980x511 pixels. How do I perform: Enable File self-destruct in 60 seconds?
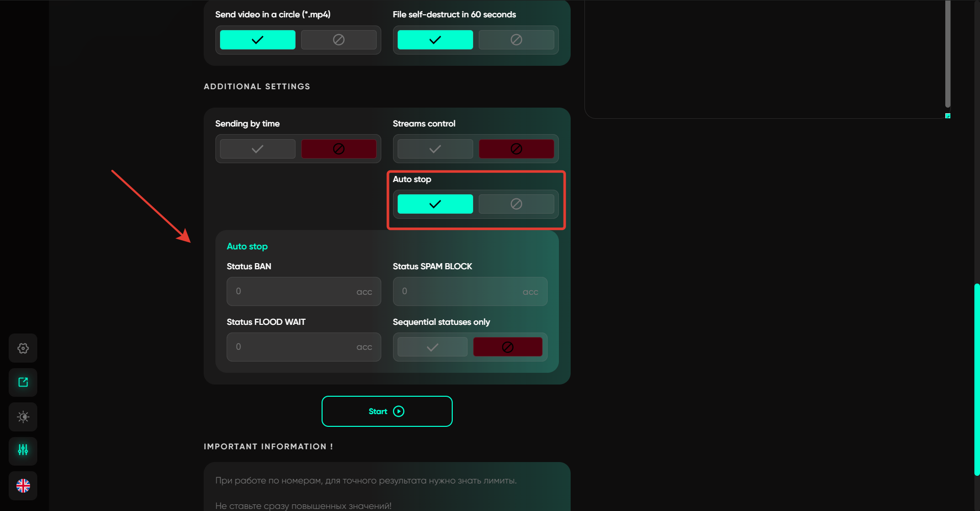pos(435,40)
